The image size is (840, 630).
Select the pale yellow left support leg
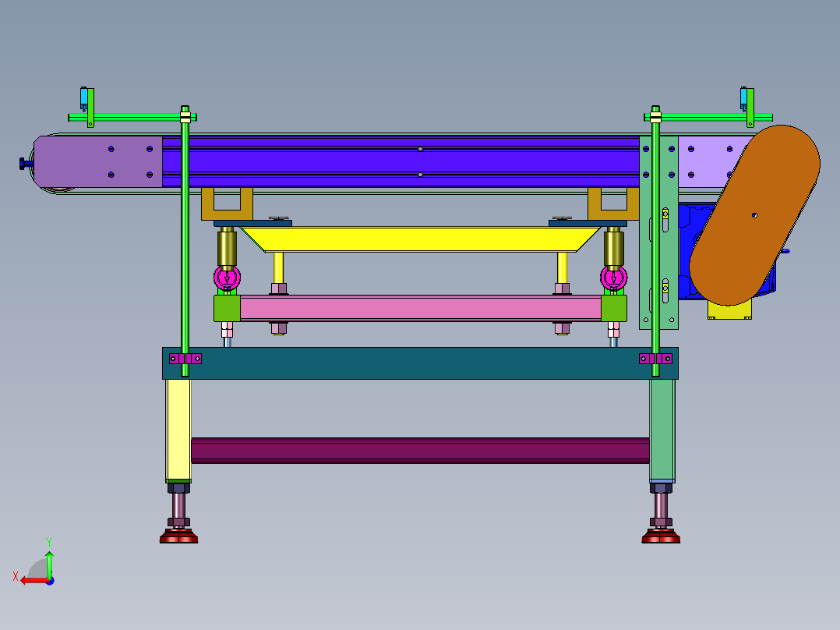178,429
